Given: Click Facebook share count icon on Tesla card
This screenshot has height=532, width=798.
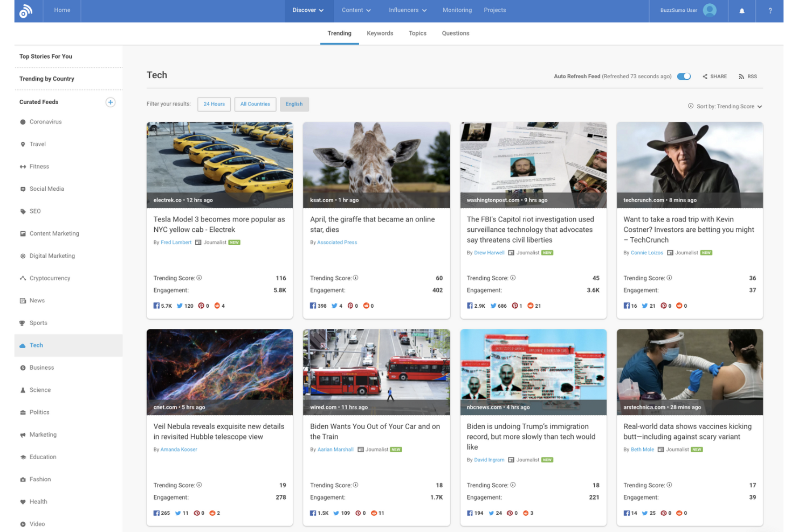Looking at the screenshot, I should (156, 306).
